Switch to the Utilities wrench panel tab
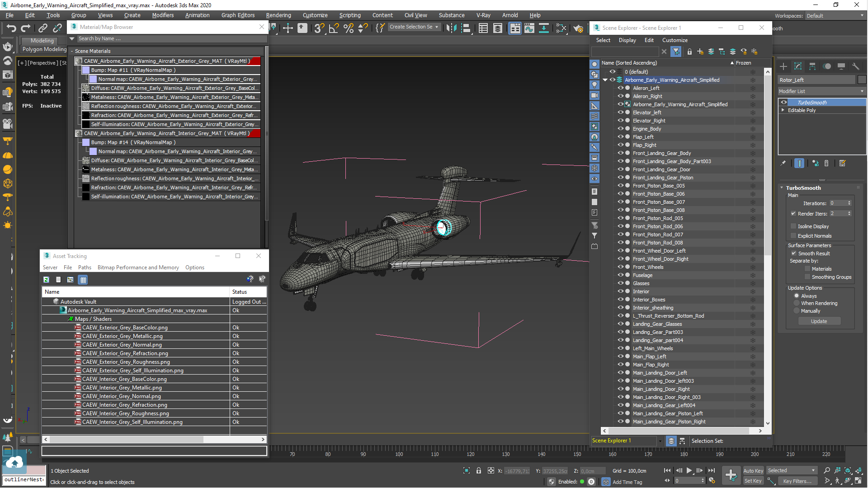 click(856, 66)
